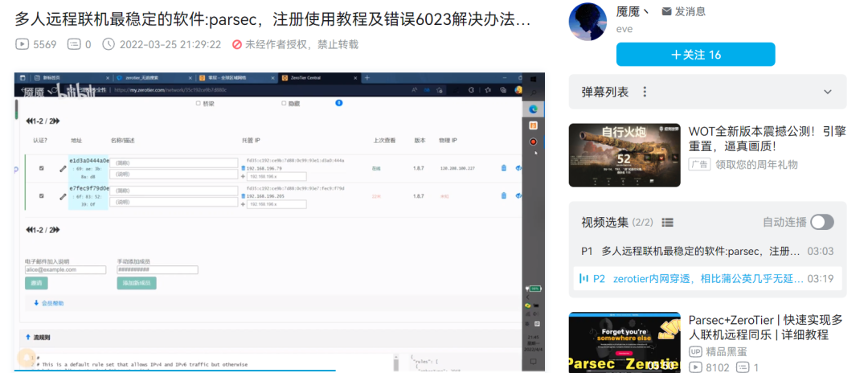Click the blue info badge near 隐藏
The width and height of the screenshot is (868, 373).
(339, 103)
